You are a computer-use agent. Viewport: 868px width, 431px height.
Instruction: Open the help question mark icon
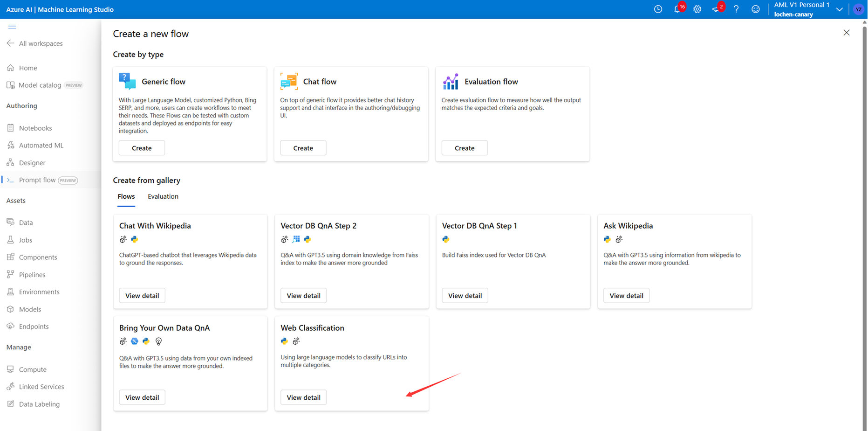[x=736, y=9]
